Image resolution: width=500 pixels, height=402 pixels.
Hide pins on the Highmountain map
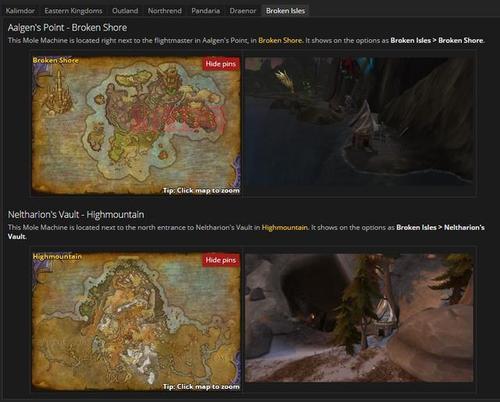[x=221, y=260]
